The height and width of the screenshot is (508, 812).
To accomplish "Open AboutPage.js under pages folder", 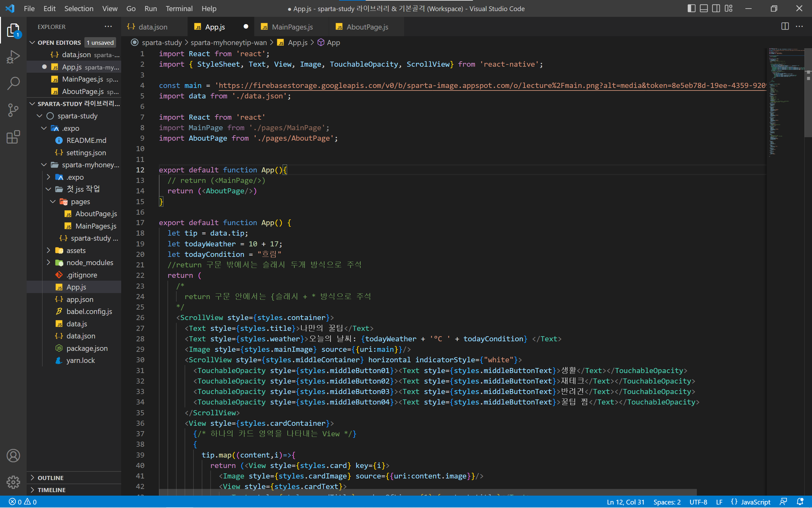I will 74,214.
